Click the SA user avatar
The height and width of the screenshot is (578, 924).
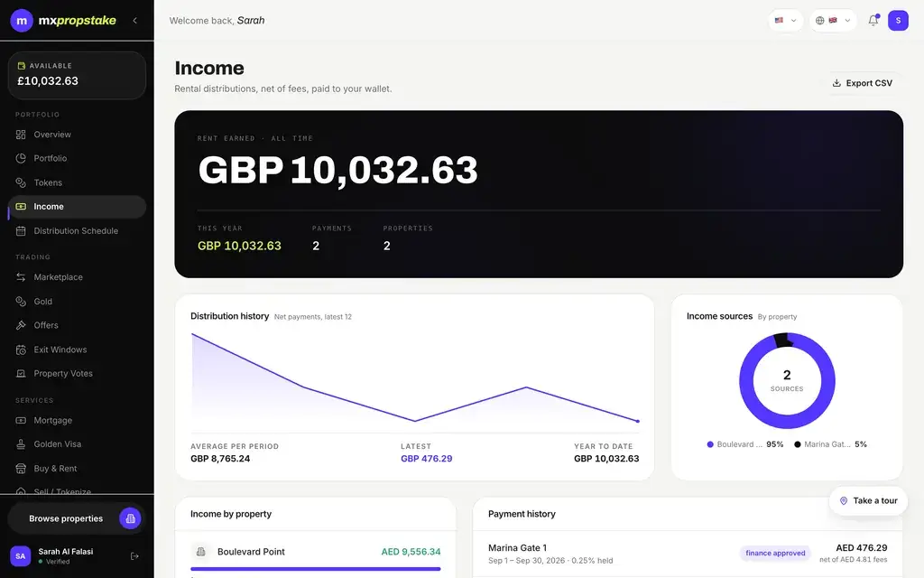tap(21, 556)
